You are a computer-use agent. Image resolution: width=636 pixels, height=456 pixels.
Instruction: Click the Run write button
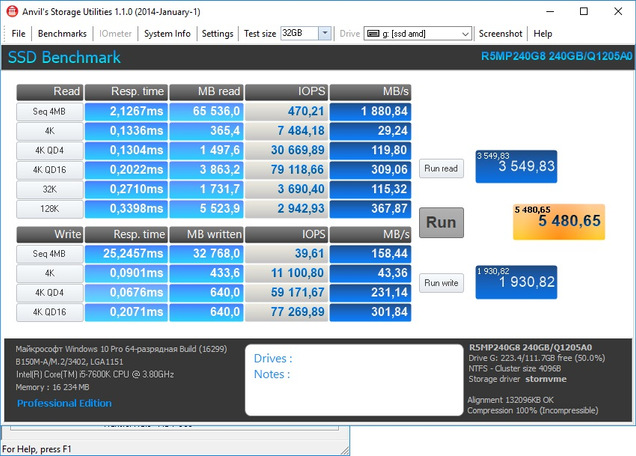click(441, 283)
